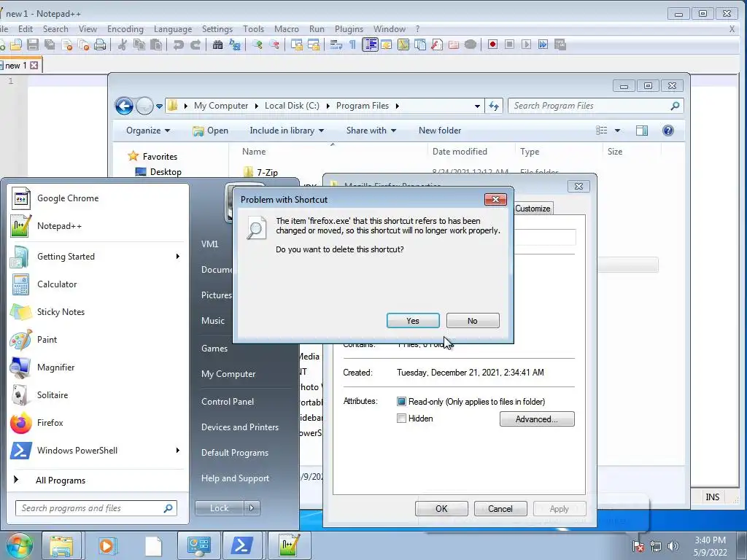Image resolution: width=747 pixels, height=560 pixels.
Task: Click the Lock button in Start menu
Action: click(x=219, y=508)
